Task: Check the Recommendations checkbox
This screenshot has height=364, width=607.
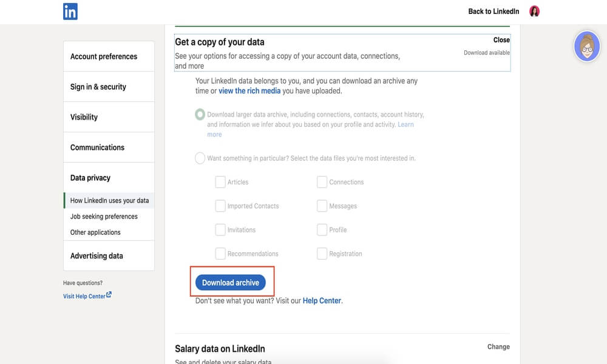Action: (x=220, y=254)
